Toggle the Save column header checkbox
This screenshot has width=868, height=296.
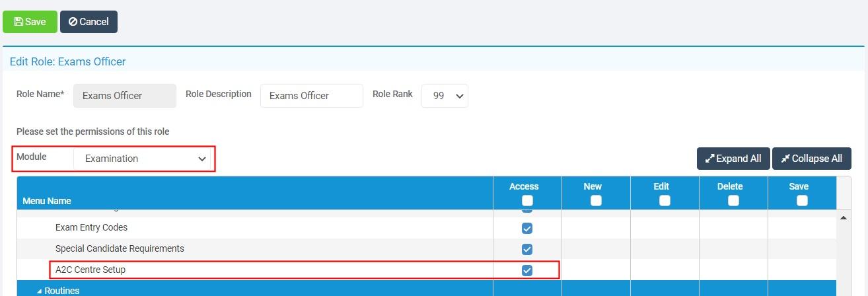(802, 201)
